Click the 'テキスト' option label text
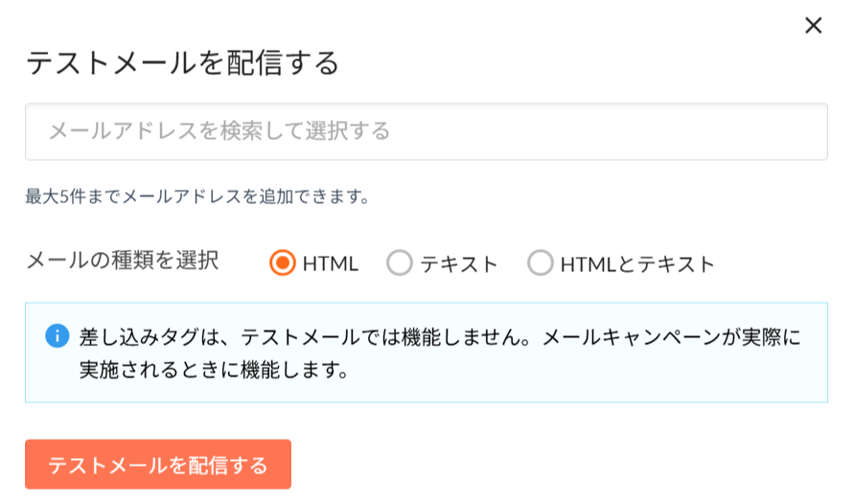Screen dimensions: 854x504 [459, 264]
